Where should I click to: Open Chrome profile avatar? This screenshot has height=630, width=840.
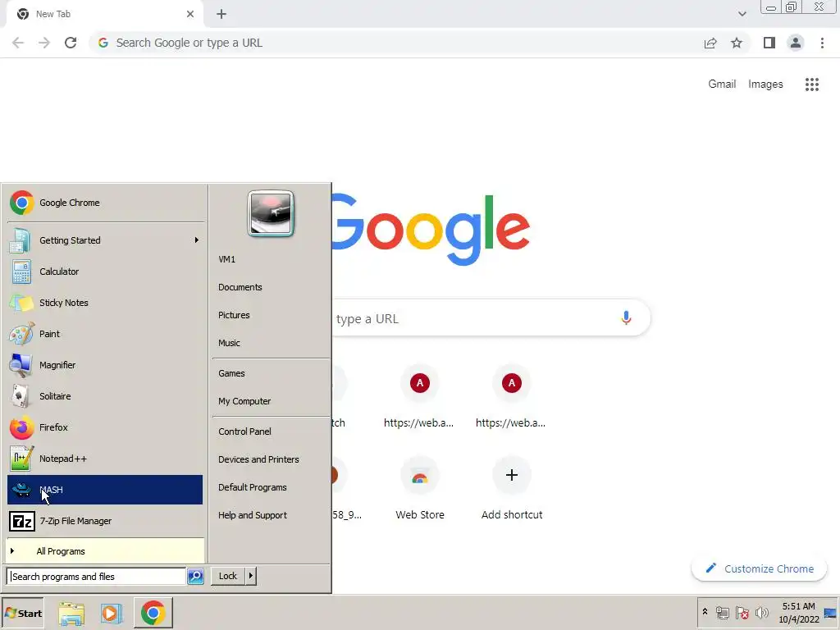(796, 43)
